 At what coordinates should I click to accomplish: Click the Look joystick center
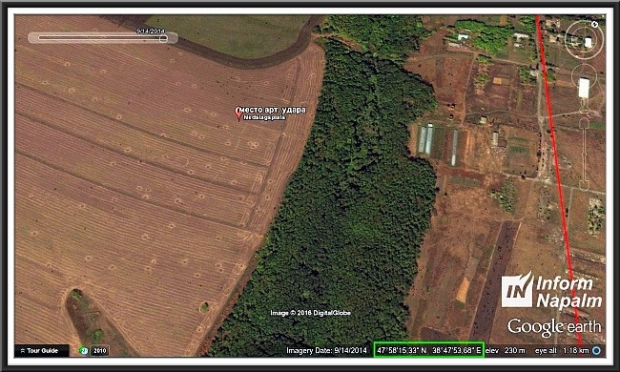coord(584,40)
